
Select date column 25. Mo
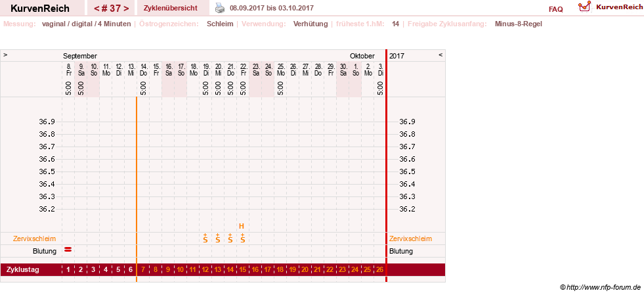pos(281,70)
